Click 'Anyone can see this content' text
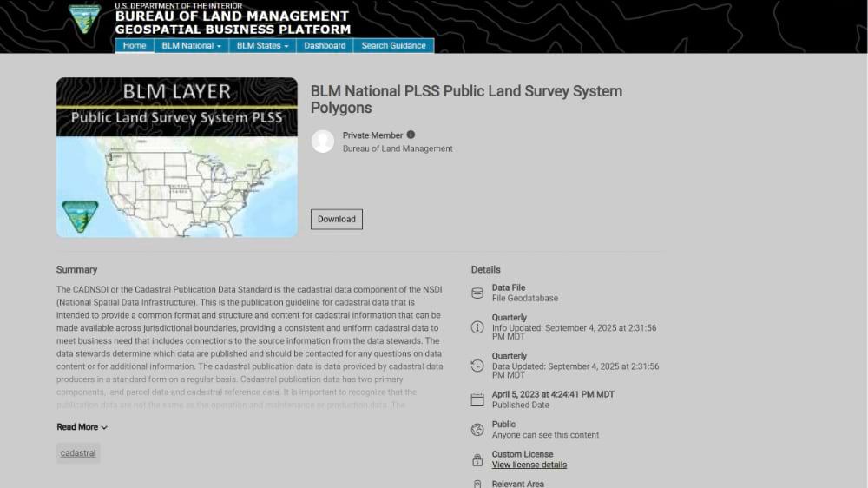The image size is (868, 488). (x=545, y=435)
